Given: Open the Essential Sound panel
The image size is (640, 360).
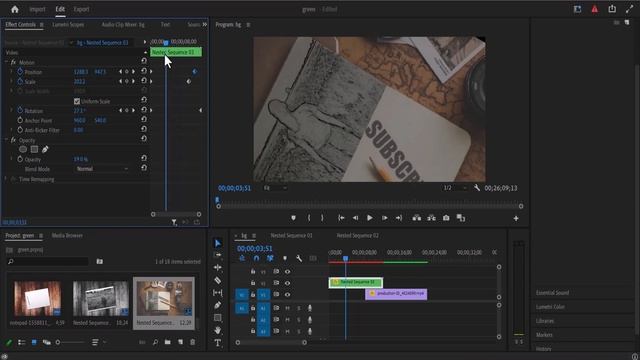Looking at the screenshot, I should click(x=552, y=293).
